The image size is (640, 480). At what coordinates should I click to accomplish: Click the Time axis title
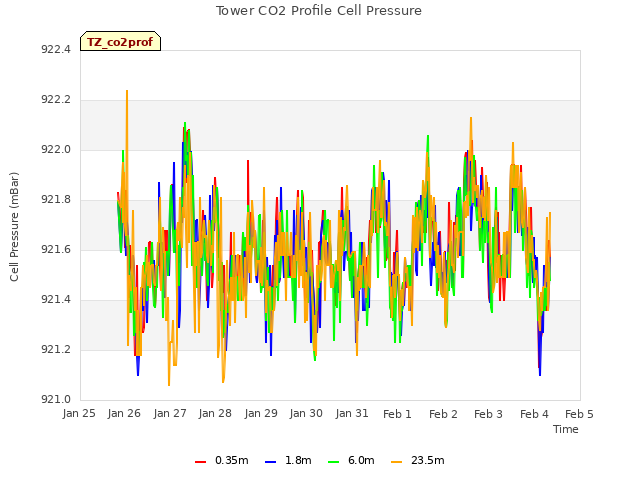click(566, 429)
